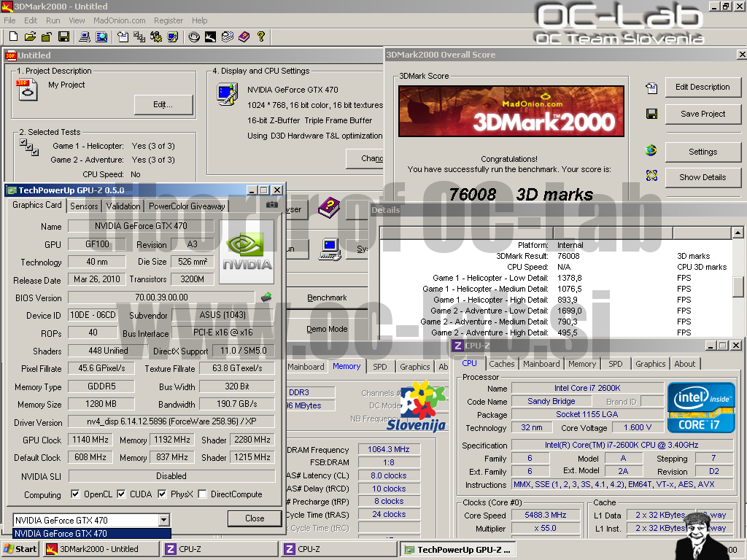Image resolution: width=747 pixels, height=560 pixels.
Task: Click the document icon beside Edit Description
Action: coord(651,87)
